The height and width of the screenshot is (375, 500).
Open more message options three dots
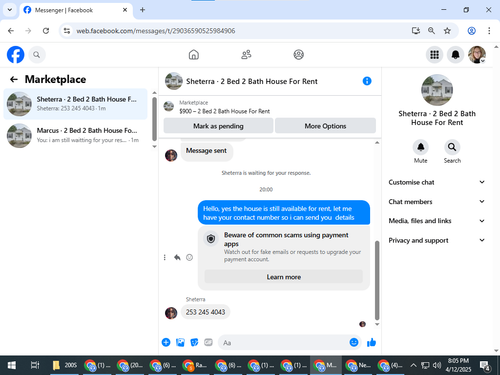(x=164, y=257)
